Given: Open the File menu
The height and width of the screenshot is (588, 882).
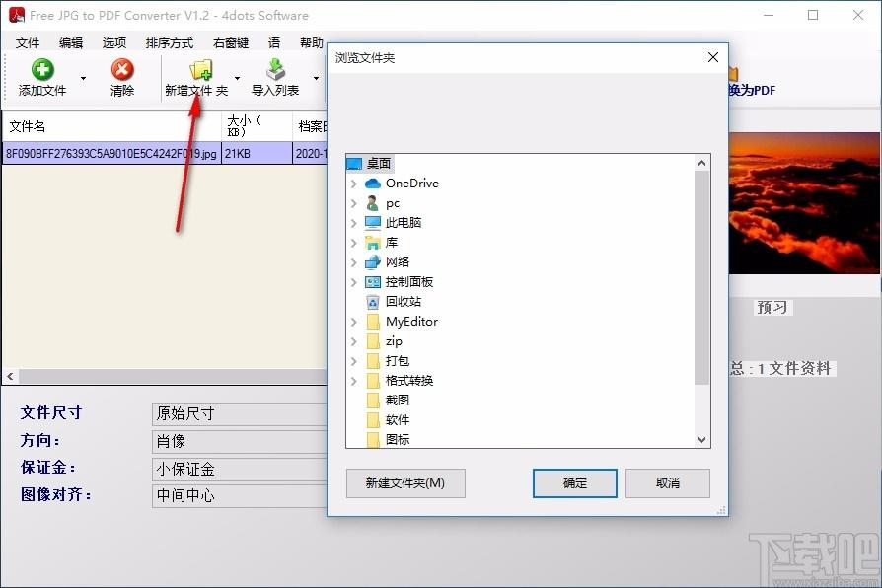Looking at the screenshot, I should pyautogui.click(x=28, y=43).
